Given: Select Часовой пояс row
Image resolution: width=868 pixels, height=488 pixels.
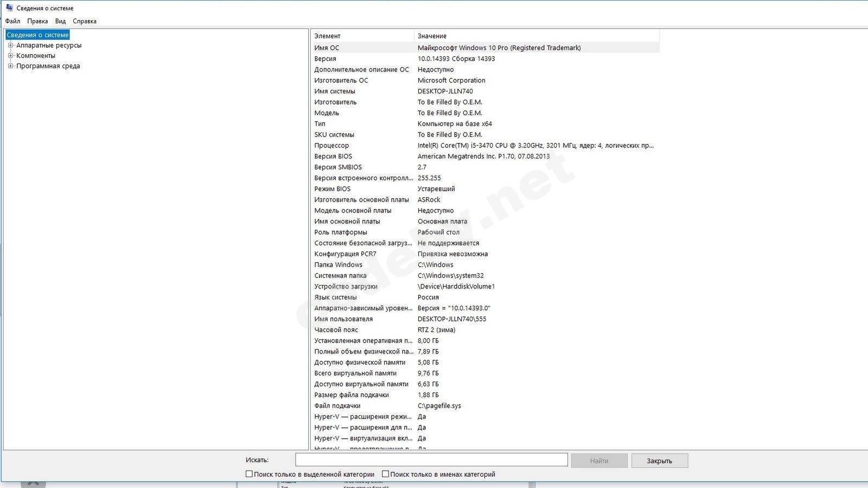Looking at the screenshot, I should (486, 330).
